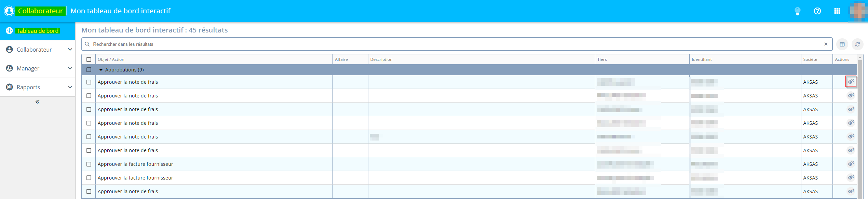
Task: Refresh the dashboard results list
Action: [x=857, y=44]
